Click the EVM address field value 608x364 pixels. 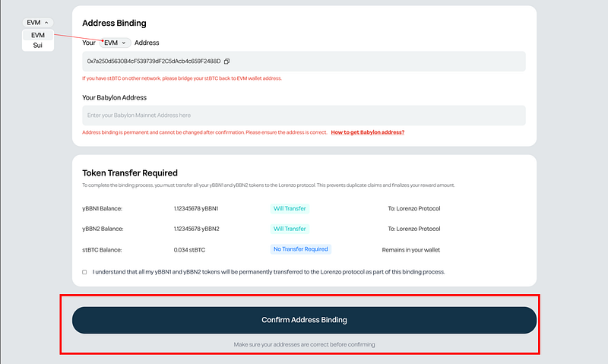[154, 62]
